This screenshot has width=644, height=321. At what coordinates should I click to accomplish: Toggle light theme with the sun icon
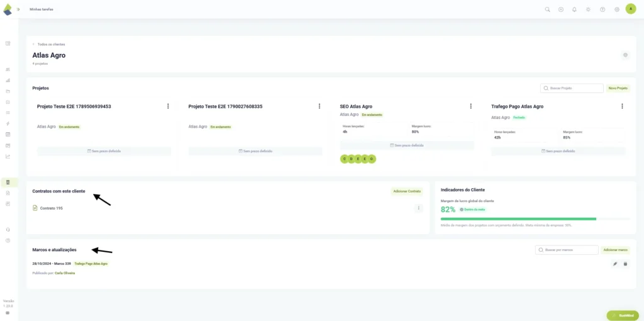point(588,9)
